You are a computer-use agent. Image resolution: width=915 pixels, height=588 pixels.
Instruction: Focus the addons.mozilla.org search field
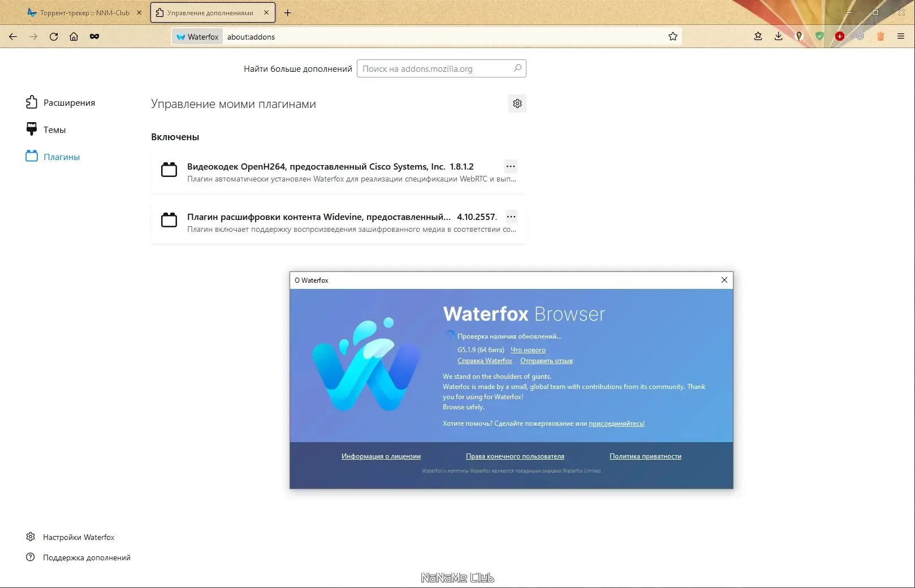coord(441,68)
